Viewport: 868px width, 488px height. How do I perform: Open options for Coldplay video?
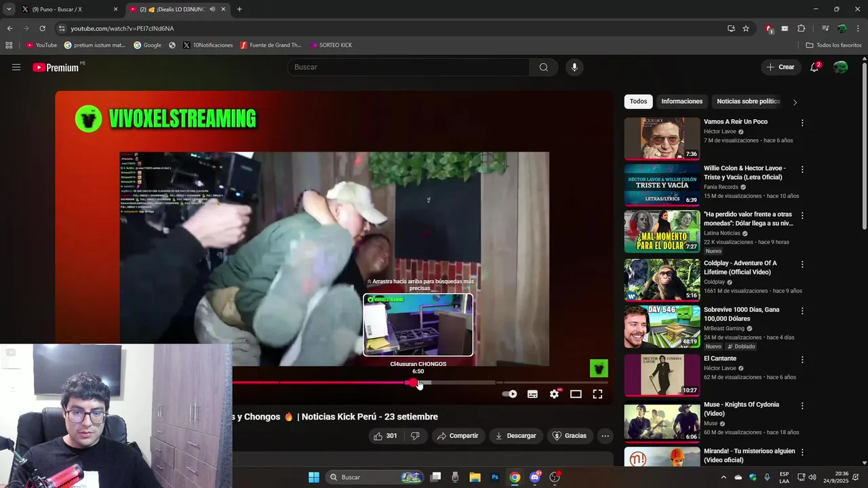pyautogui.click(x=802, y=264)
